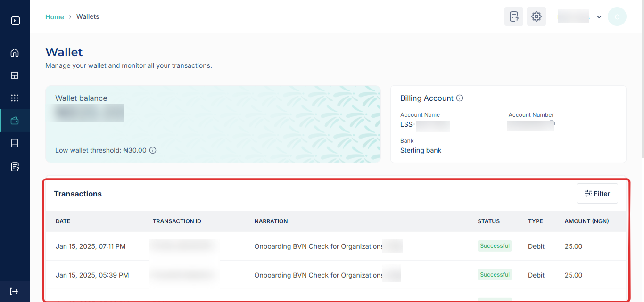This screenshot has height=302, width=644.
Task: Click the Wallet balance label
Action: point(81,98)
